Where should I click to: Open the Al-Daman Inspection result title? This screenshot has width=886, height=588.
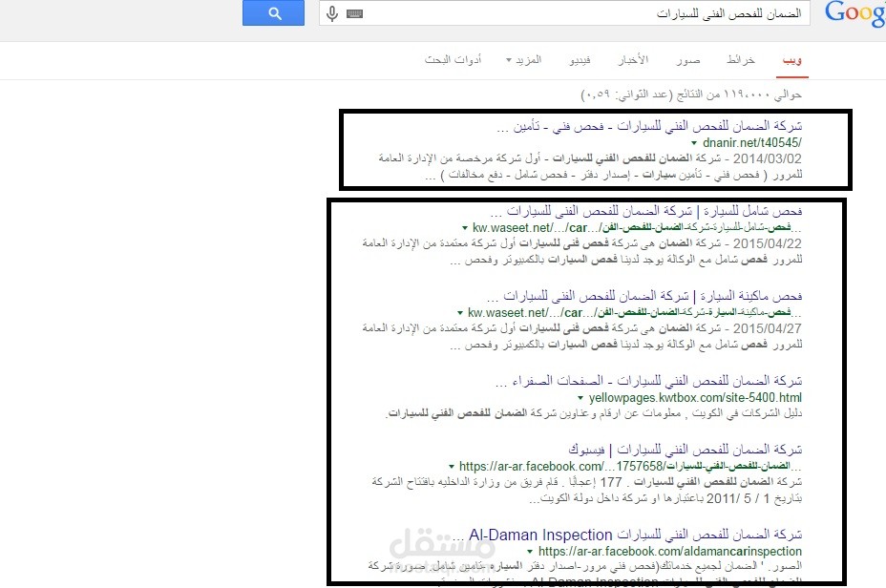(627, 535)
